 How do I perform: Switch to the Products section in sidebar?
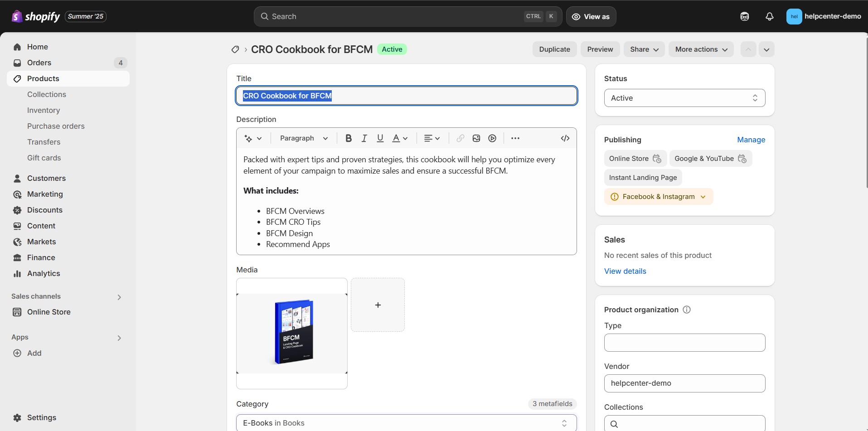tap(43, 78)
